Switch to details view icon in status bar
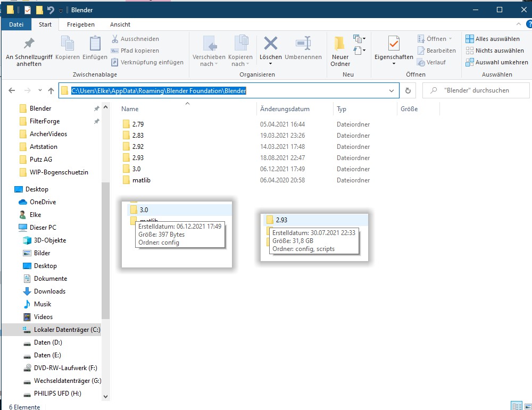532x410 pixels. (517, 406)
